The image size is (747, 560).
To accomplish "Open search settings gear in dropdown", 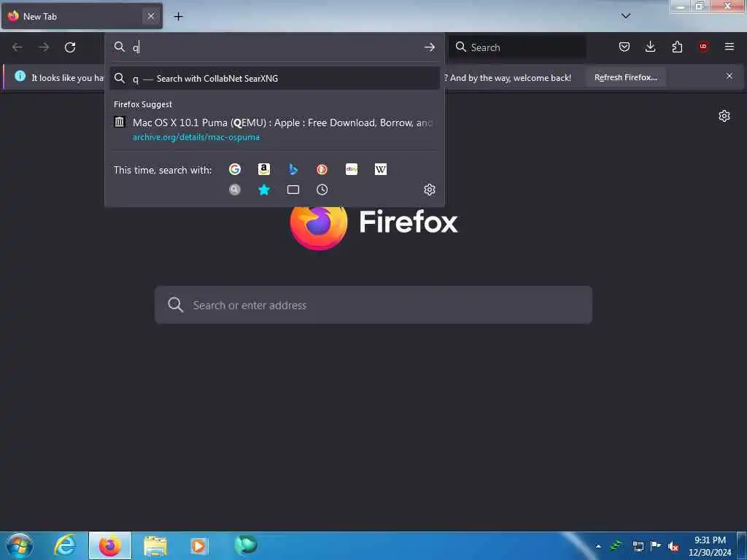I will 429,190.
